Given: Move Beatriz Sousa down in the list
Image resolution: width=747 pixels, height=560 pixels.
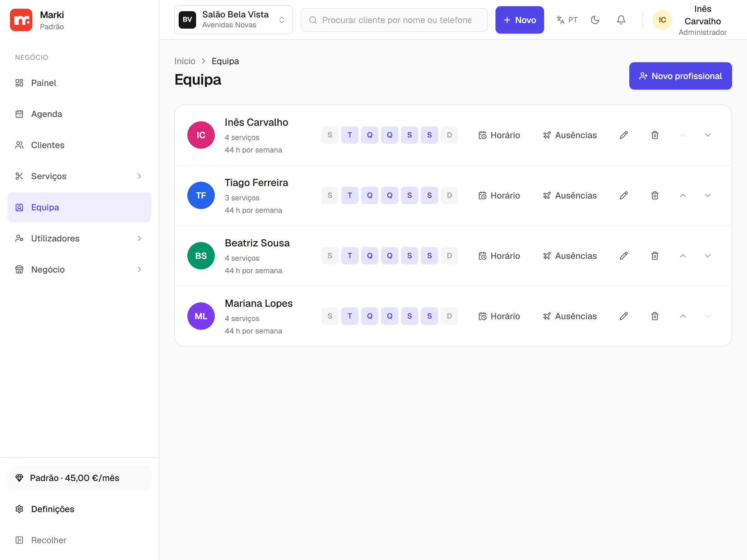Looking at the screenshot, I should pos(707,256).
